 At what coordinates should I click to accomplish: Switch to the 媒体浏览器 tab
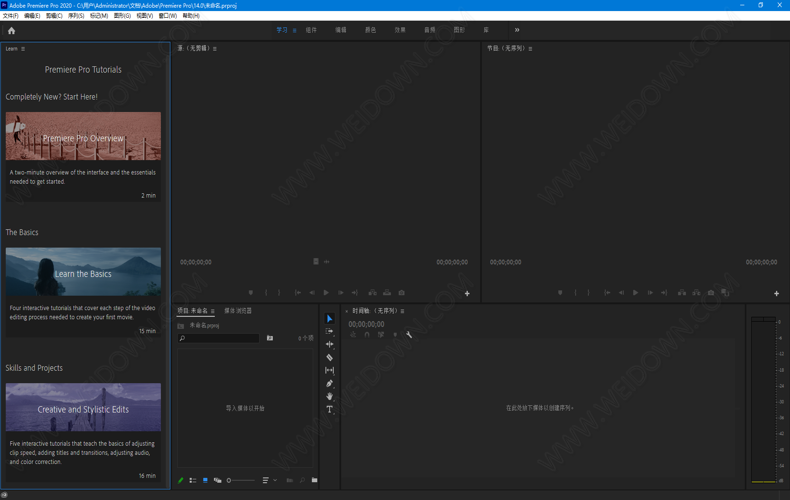(x=238, y=311)
